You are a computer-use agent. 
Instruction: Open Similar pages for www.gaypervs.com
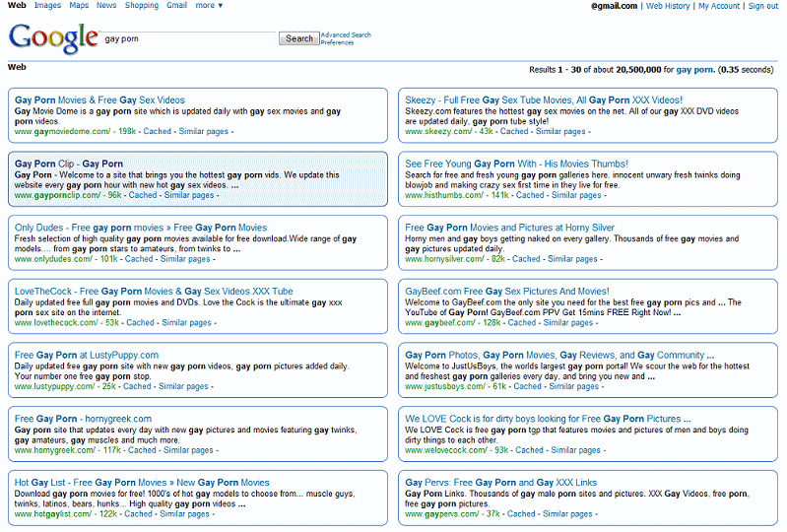coord(567,514)
